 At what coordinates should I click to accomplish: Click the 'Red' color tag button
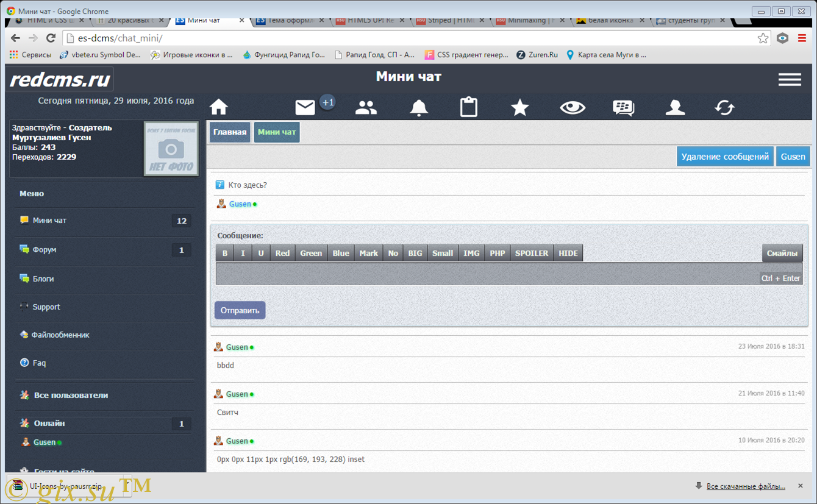282,253
